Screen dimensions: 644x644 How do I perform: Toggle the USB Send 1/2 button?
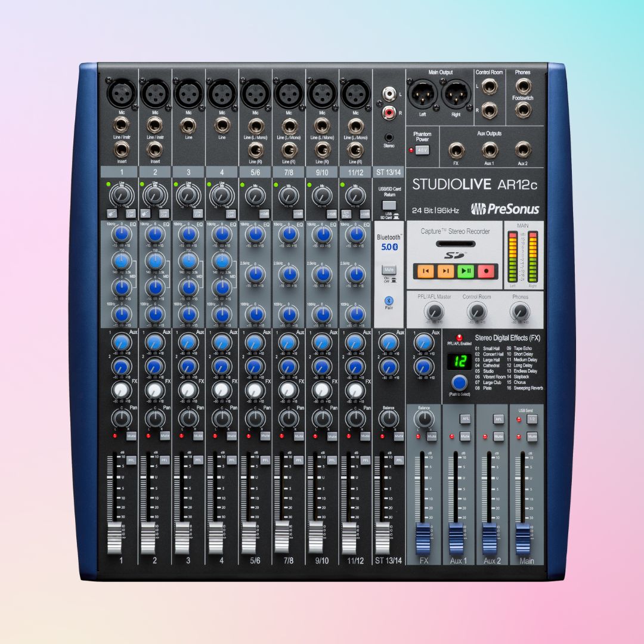point(532,419)
